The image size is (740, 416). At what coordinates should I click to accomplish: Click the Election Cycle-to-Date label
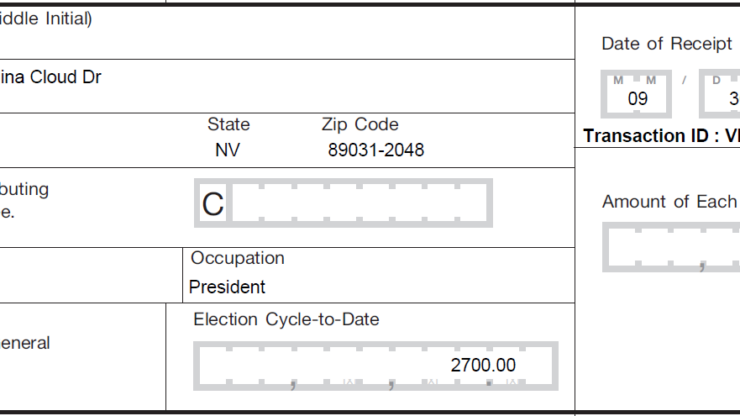coord(286,320)
